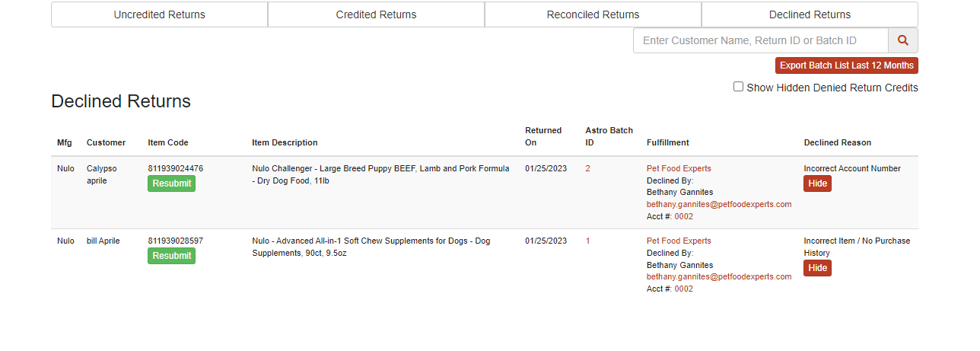Open Pet Food Experts link in second row
The height and width of the screenshot is (351, 980).
point(679,241)
